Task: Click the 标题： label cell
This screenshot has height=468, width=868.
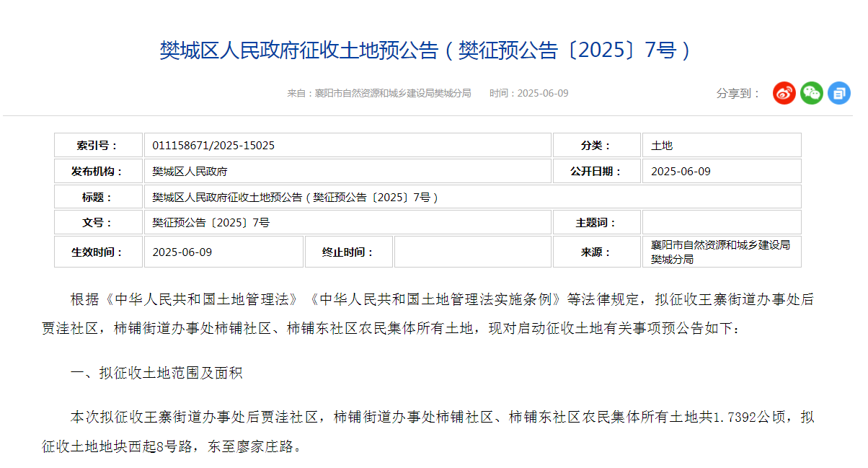Action: click(98, 197)
